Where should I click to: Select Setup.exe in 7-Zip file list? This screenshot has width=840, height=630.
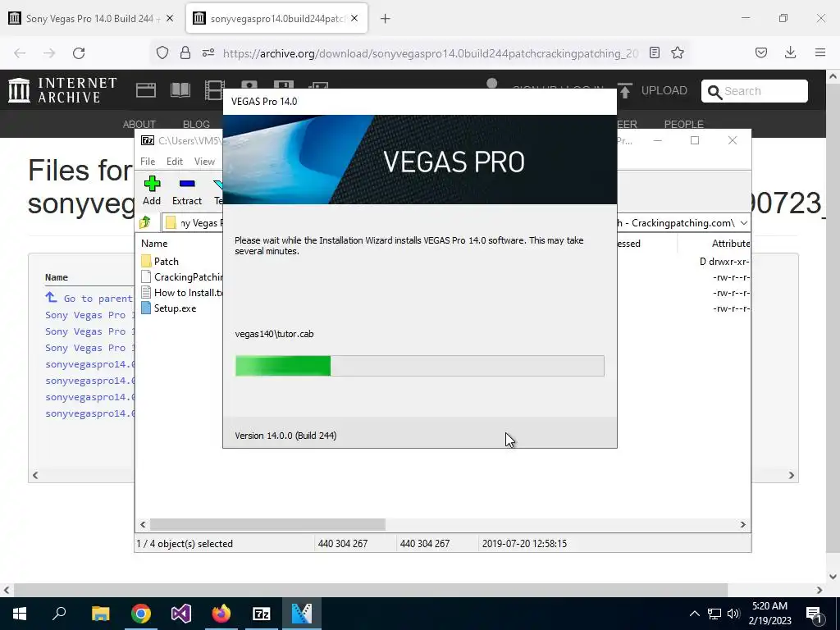[x=169, y=308]
